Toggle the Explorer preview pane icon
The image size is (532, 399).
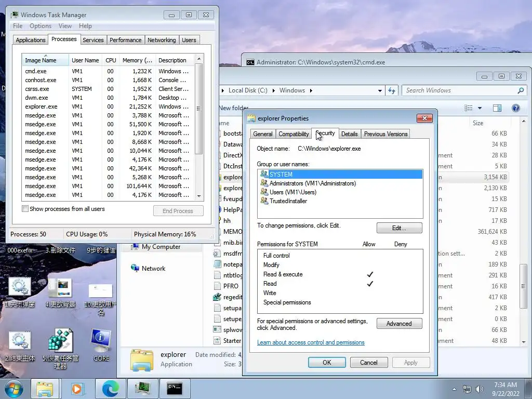click(497, 108)
